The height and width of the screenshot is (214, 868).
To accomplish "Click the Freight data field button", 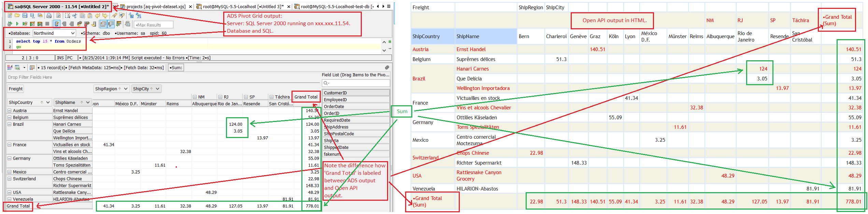I will 16,89.
